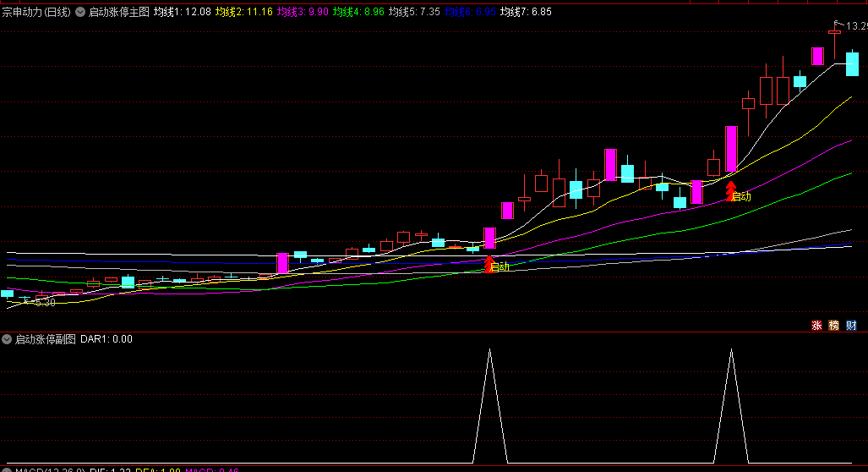
Task: Click the DAR1: 0.00 indicator value
Action: [x=106, y=339]
